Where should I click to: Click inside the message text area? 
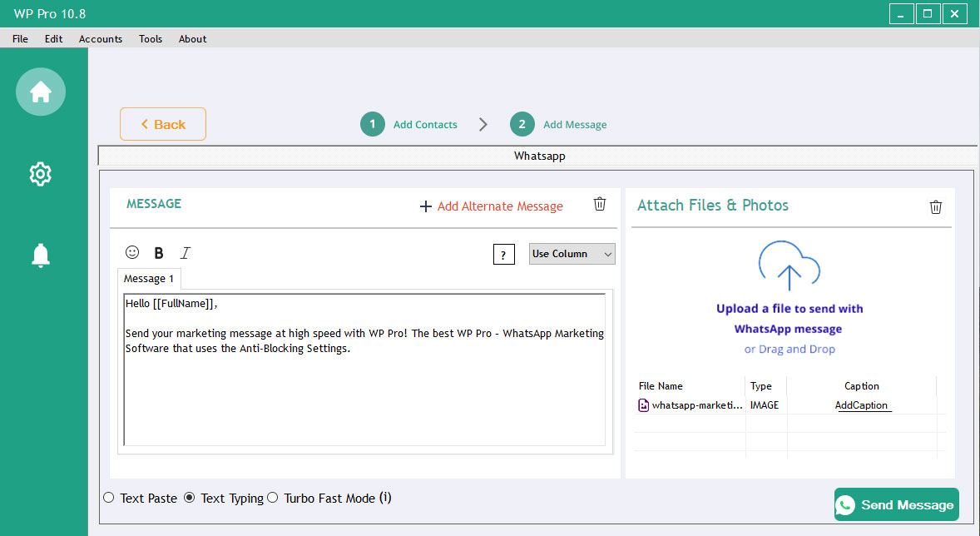click(364, 370)
